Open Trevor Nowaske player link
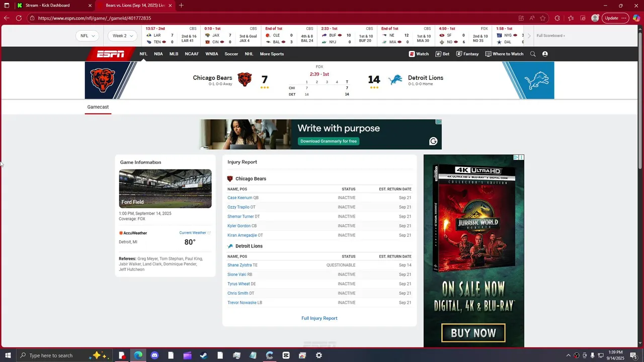The height and width of the screenshot is (362, 644). (242, 303)
